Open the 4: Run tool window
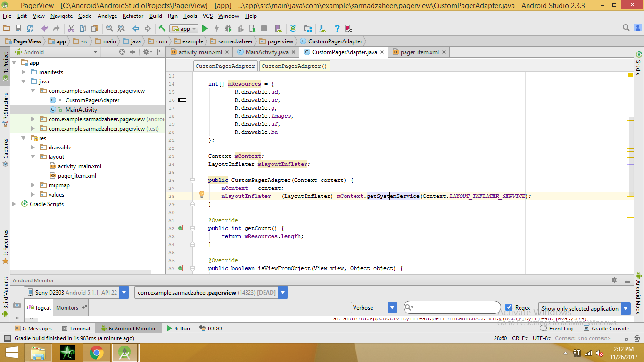Viewport: 644px width, 362px height. click(178, 329)
